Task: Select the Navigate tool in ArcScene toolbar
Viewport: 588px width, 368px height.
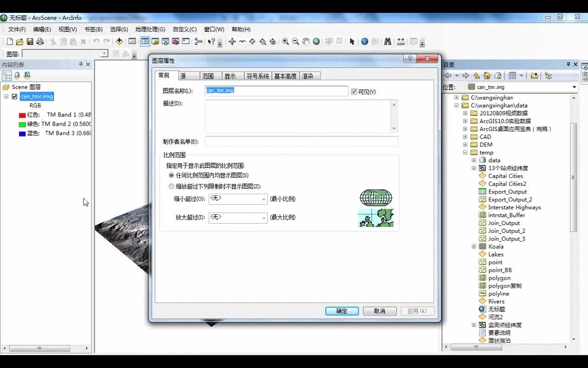Action: (x=232, y=41)
